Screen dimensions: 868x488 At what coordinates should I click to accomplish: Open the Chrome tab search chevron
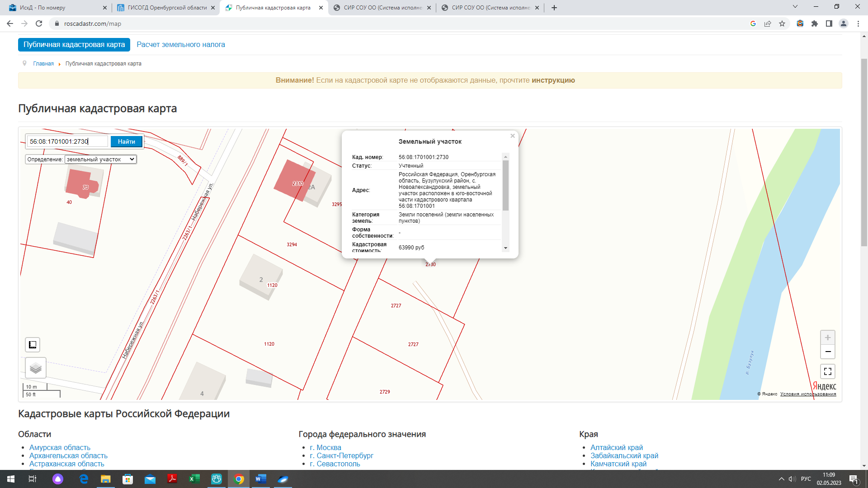[795, 7]
